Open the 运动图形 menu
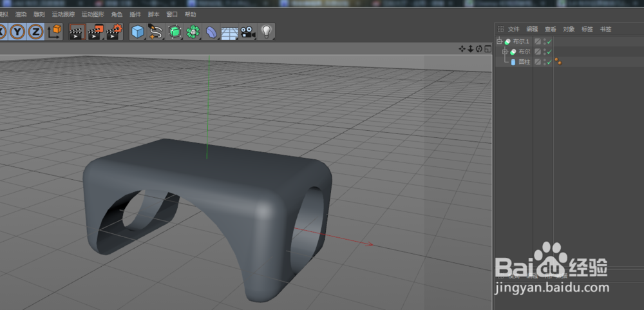 point(93,14)
